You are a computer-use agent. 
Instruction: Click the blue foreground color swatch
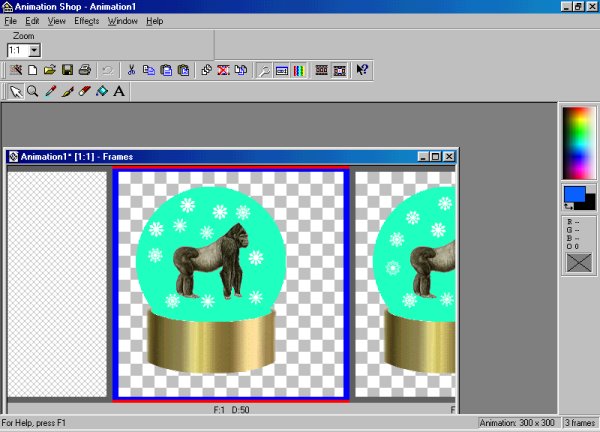pos(573,195)
